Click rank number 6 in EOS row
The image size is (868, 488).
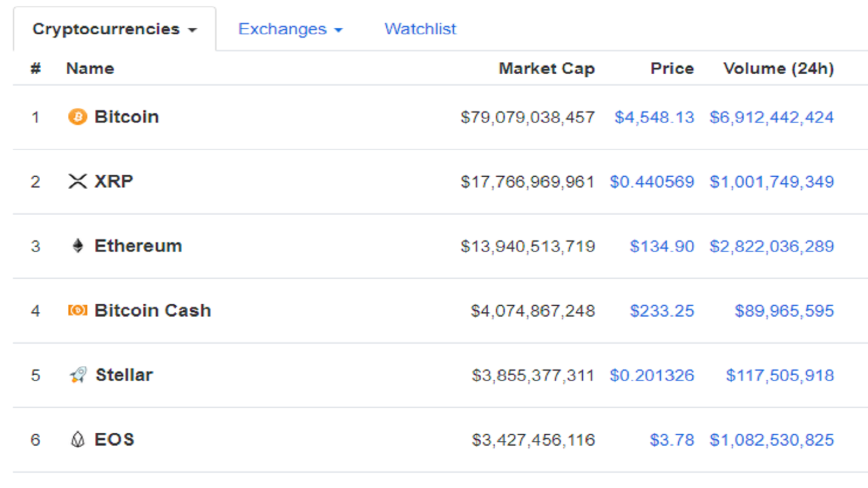coord(35,440)
